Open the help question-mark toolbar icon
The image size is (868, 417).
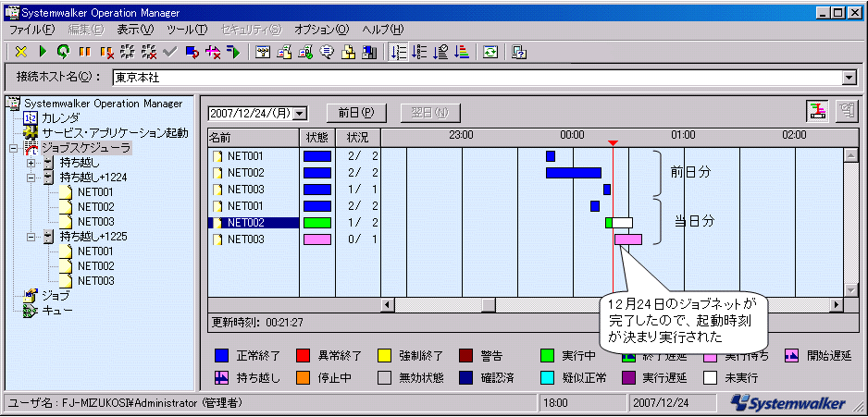[519, 52]
